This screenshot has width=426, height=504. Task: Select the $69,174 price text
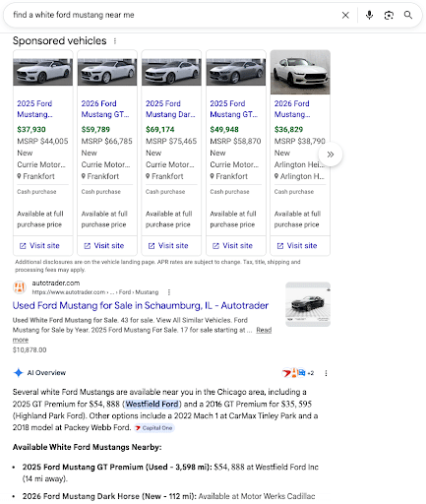pyautogui.click(x=160, y=130)
